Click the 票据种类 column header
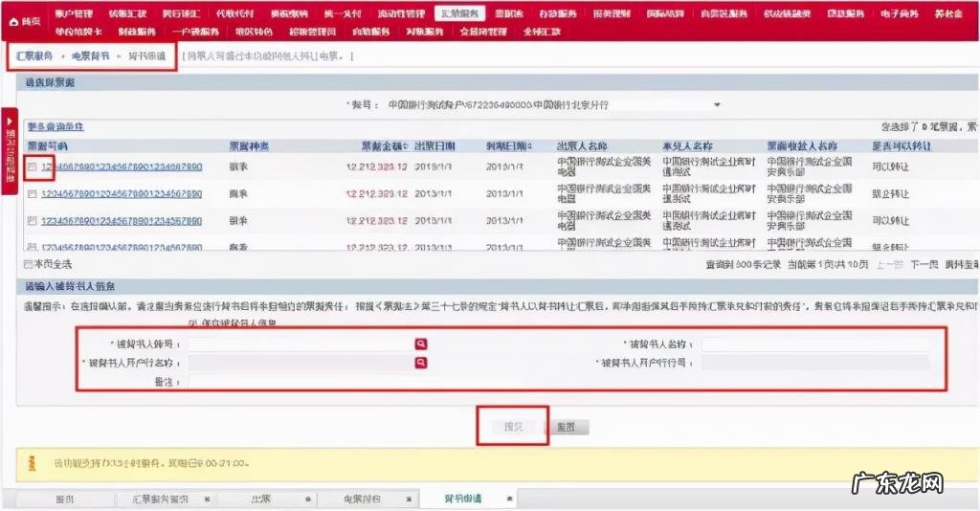This screenshot has height=511, width=980. [249, 146]
